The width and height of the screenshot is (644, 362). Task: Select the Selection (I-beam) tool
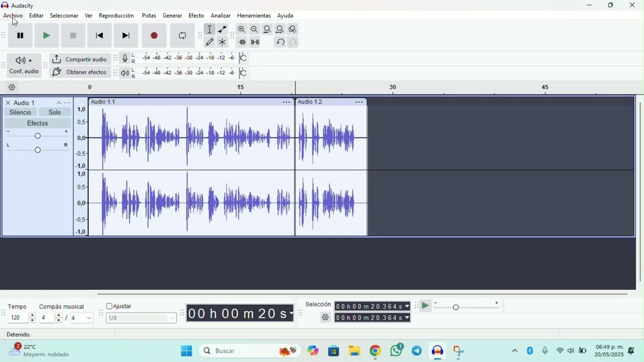(210, 29)
